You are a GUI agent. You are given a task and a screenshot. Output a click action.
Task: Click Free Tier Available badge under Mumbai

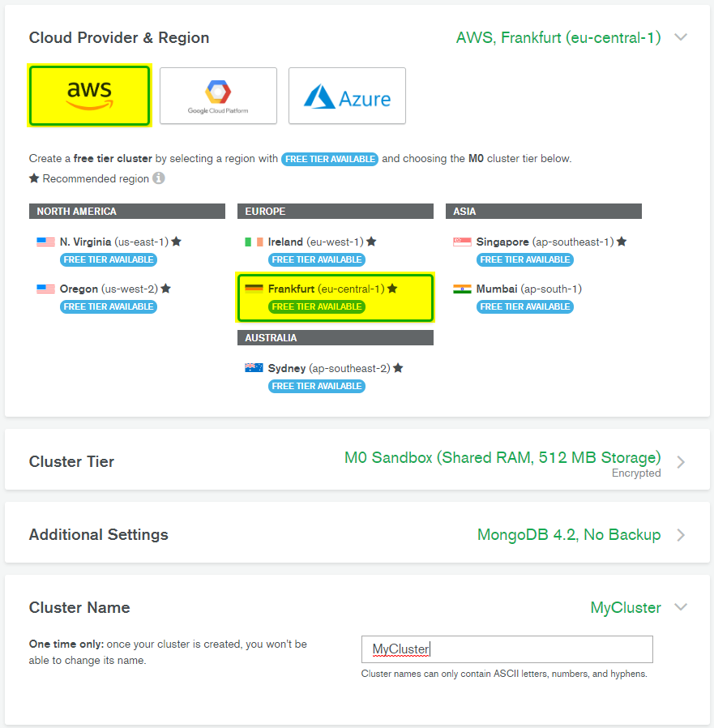click(525, 306)
